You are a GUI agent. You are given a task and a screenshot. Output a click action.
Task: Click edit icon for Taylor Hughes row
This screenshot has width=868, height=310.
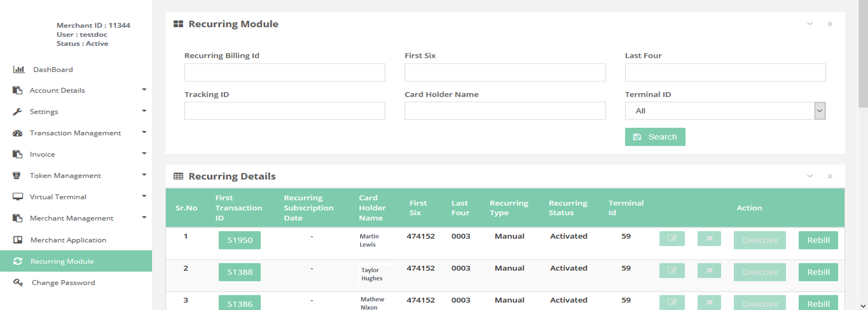(x=672, y=271)
